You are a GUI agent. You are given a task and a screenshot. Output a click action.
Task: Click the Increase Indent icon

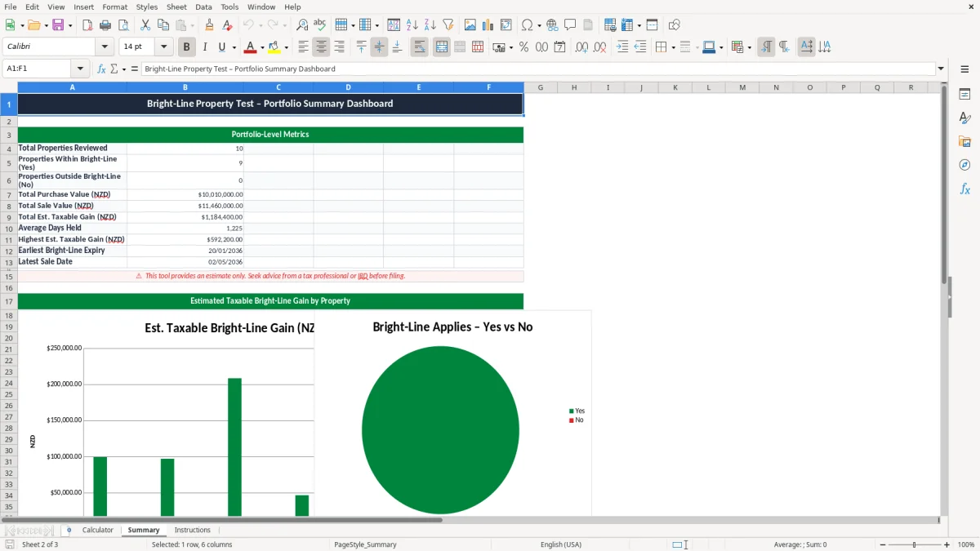pos(622,47)
